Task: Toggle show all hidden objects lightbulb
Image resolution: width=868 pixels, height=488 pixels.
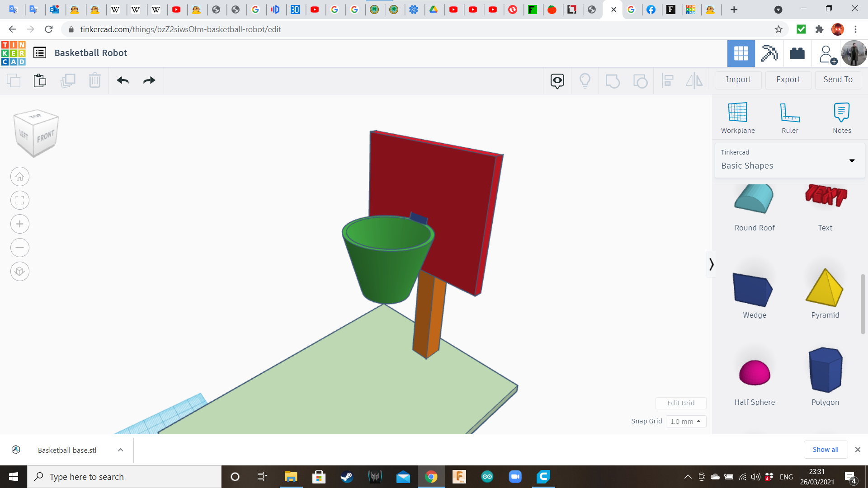Action: point(585,80)
